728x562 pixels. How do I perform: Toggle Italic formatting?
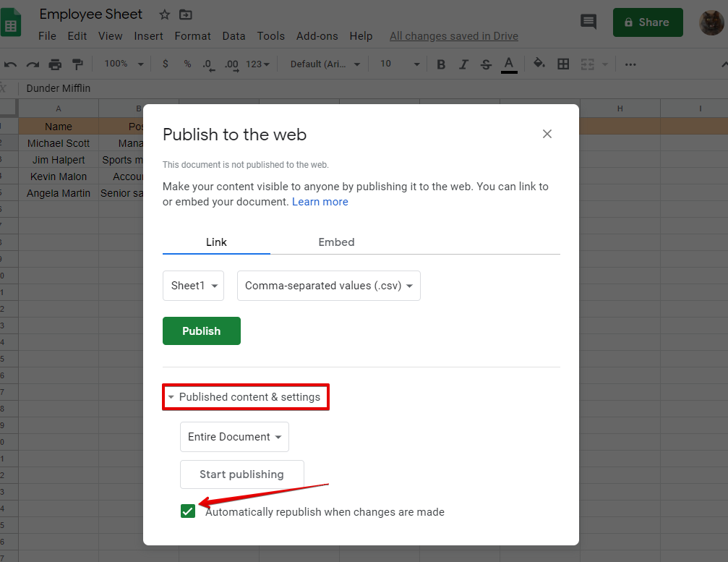point(463,64)
